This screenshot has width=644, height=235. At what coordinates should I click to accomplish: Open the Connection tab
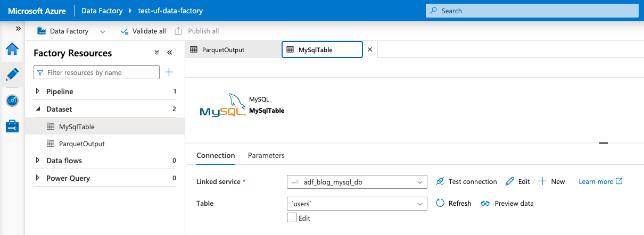[216, 155]
